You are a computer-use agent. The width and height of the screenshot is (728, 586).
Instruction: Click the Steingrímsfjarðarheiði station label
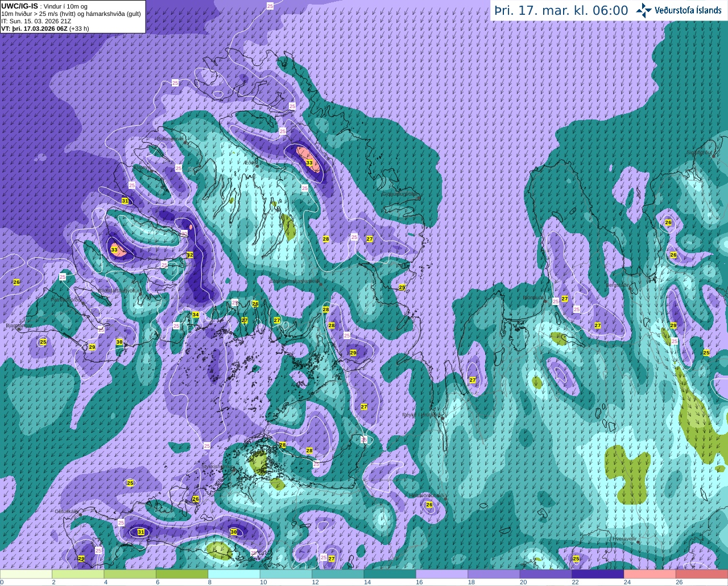coord(294,281)
